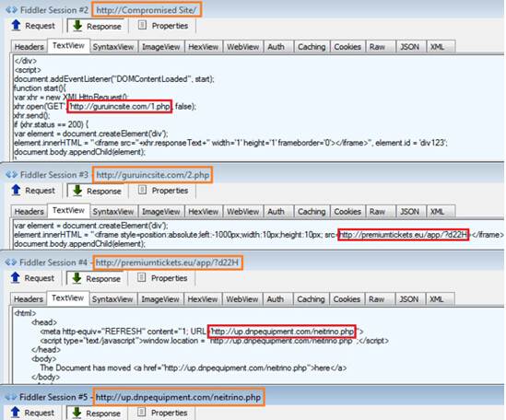Select WebView tab in Session #2
The height and width of the screenshot is (420, 506).
point(243,47)
